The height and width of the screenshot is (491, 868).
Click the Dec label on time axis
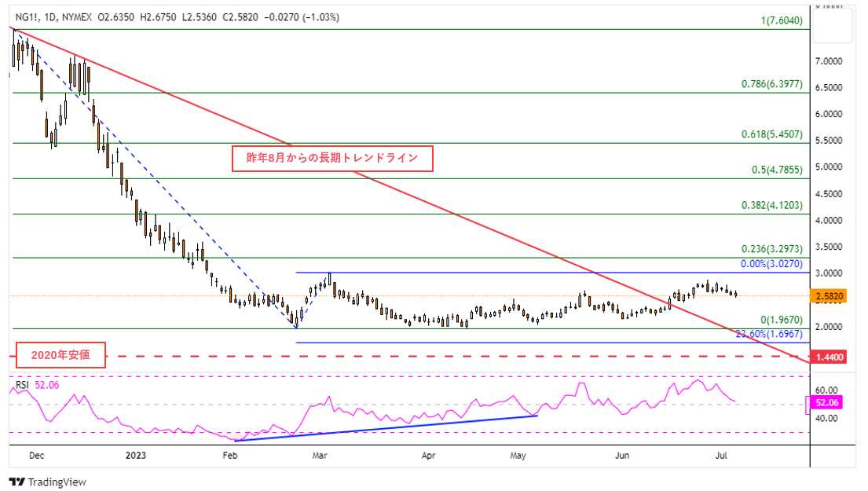pos(37,456)
